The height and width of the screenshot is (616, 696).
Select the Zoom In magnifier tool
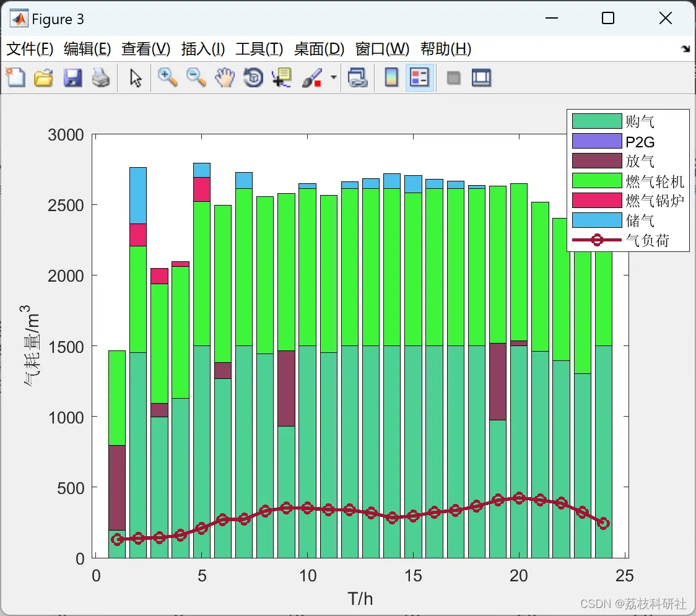[x=167, y=77]
